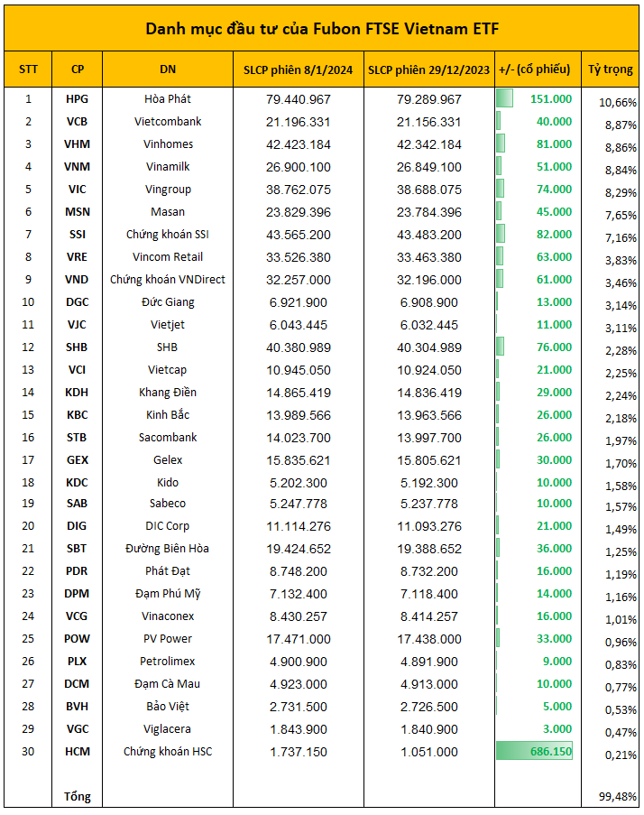Click the table title about Fubon FTSE Vietnam ETF
This screenshot has width=644, height=815.
(322, 29)
